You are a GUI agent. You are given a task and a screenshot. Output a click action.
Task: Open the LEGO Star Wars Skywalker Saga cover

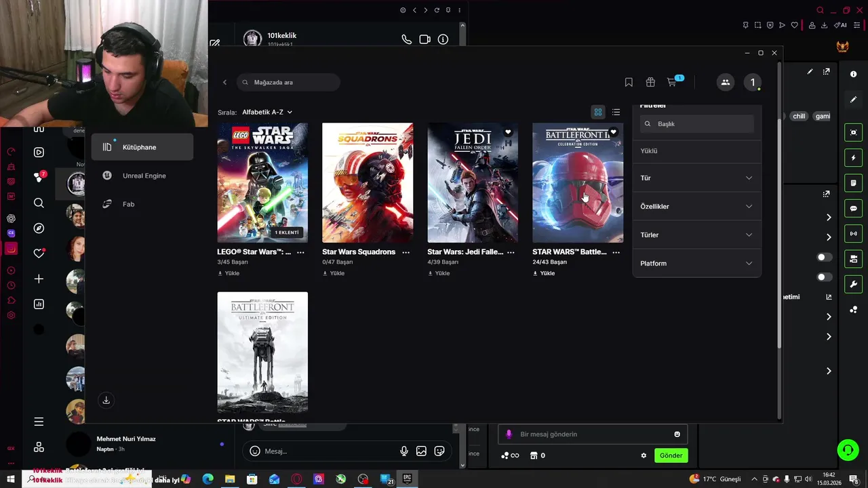click(x=262, y=182)
